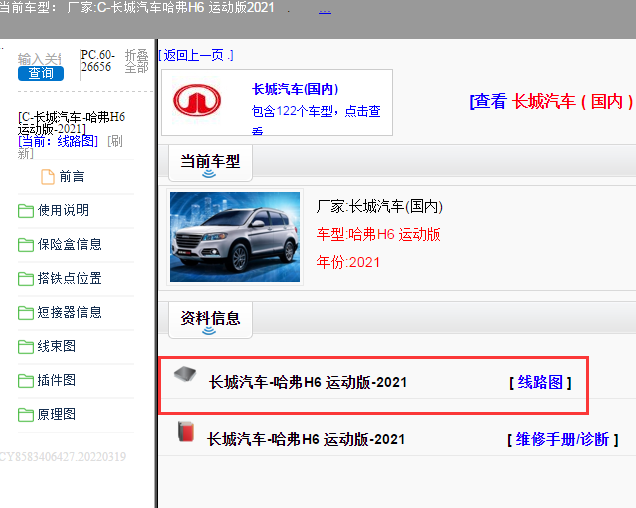Click 当前：线路图 link in sidebar
The width and height of the screenshot is (636, 508).
(x=58, y=141)
